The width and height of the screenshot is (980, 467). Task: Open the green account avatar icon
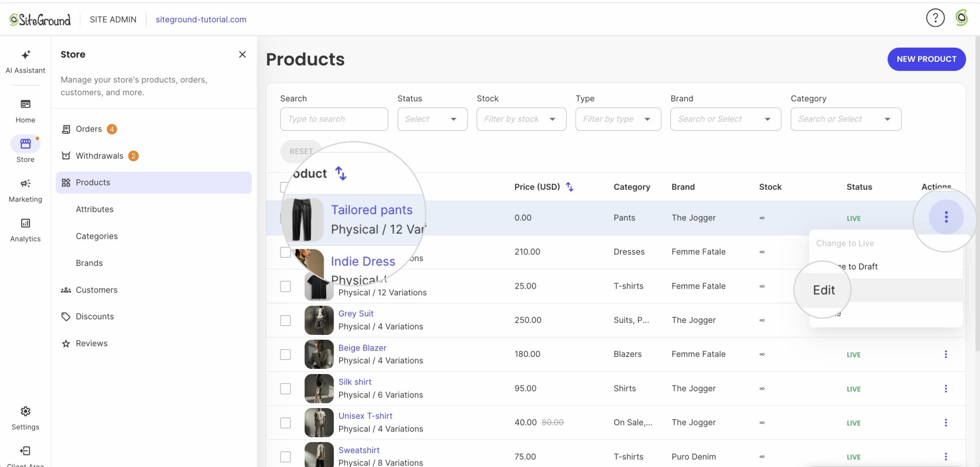pyautogui.click(x=962, y=18)
